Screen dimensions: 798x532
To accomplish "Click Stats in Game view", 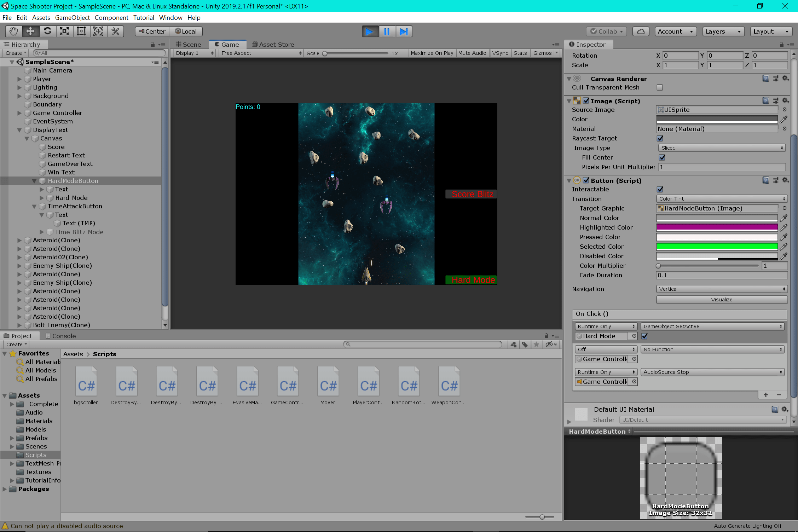I will [x=520, y=53].
